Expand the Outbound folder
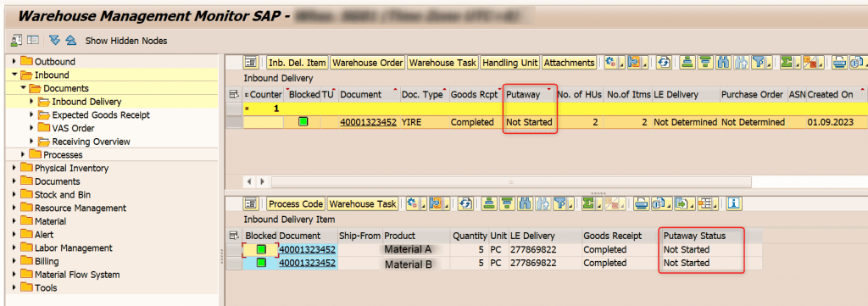This screenshot has height=306, width=868. pos(14,61)
